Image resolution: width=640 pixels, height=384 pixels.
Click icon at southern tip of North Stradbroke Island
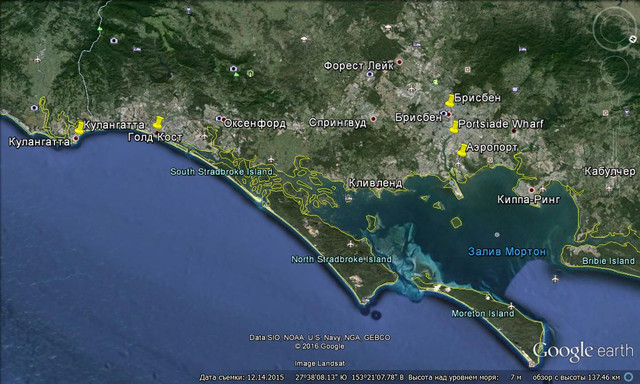point(365,300)
